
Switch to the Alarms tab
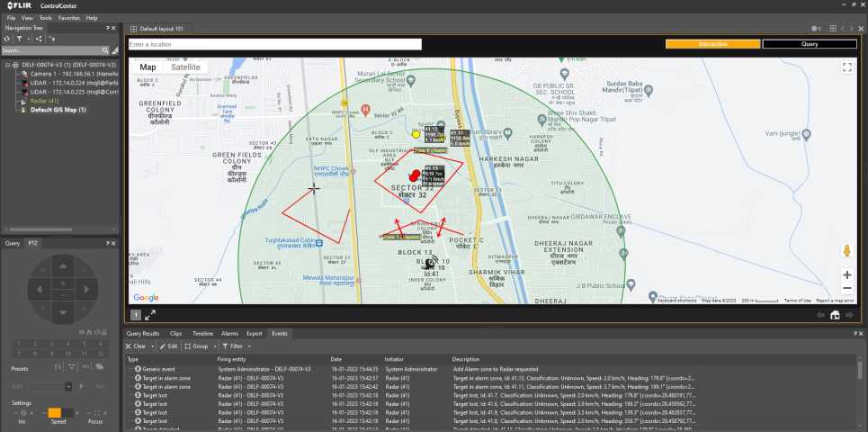coord(229,333)
